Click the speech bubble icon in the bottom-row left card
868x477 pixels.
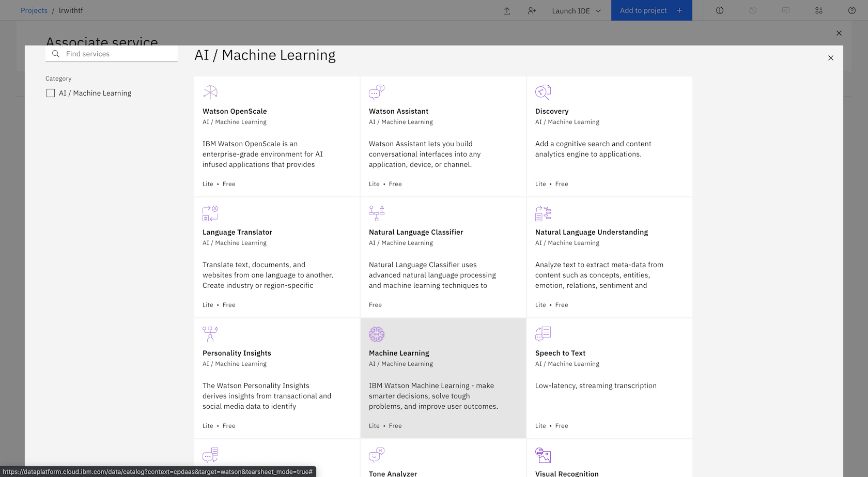point(210,455)
